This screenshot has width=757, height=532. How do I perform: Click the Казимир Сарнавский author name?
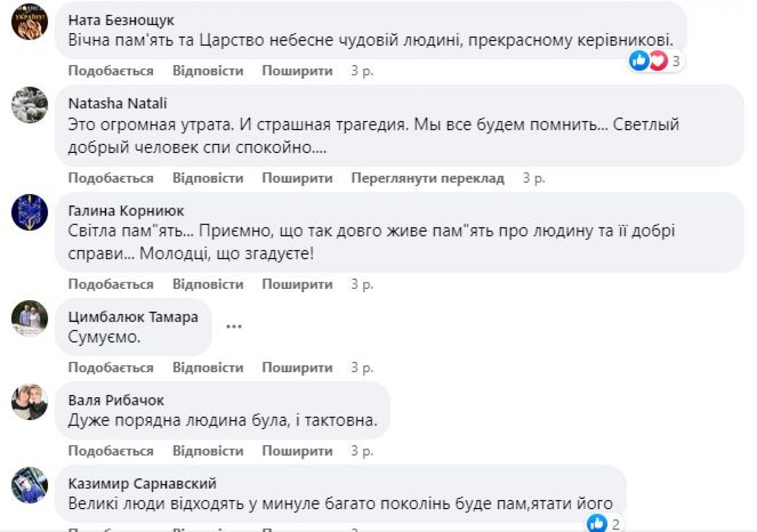point(142,483)
